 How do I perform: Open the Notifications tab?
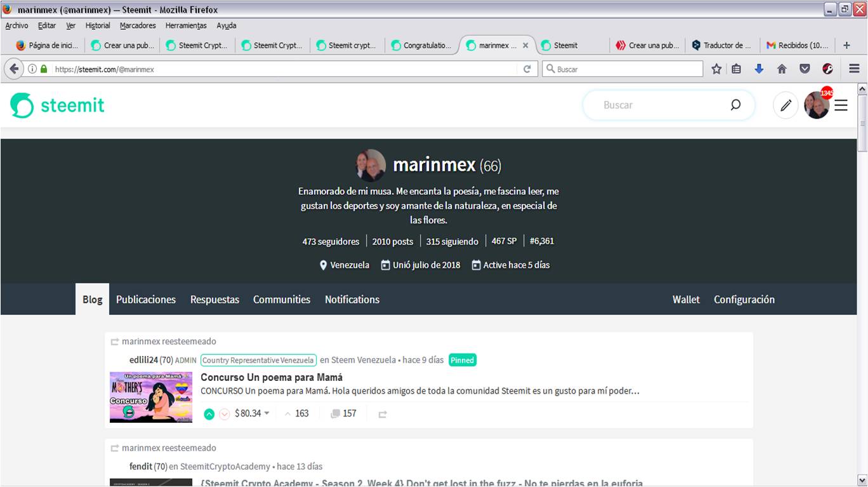(x=352, y=299)
